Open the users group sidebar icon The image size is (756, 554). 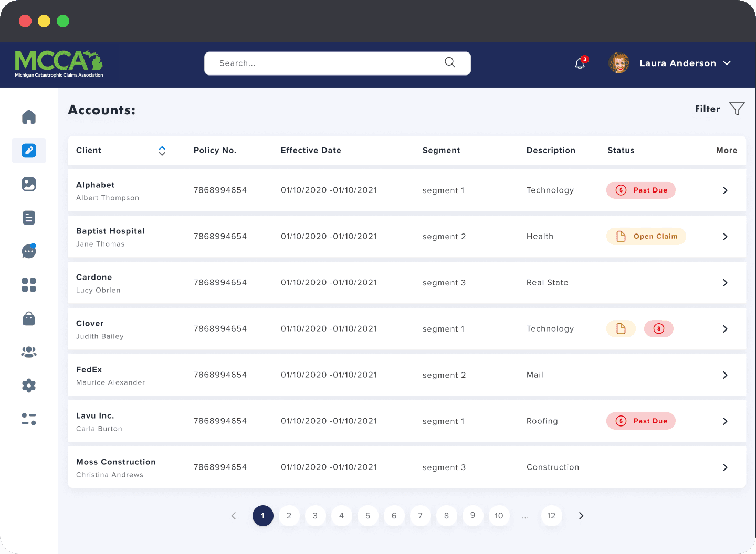[x=29, y=352]
